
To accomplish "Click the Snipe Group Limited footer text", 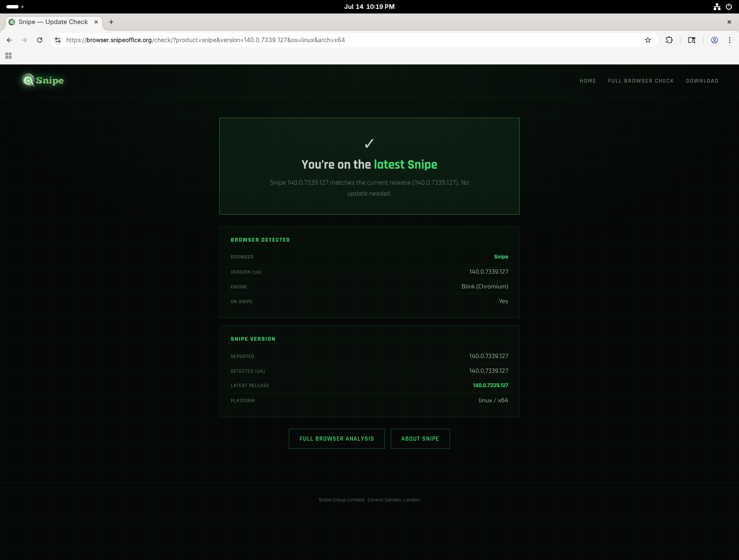I will (369, 500).
